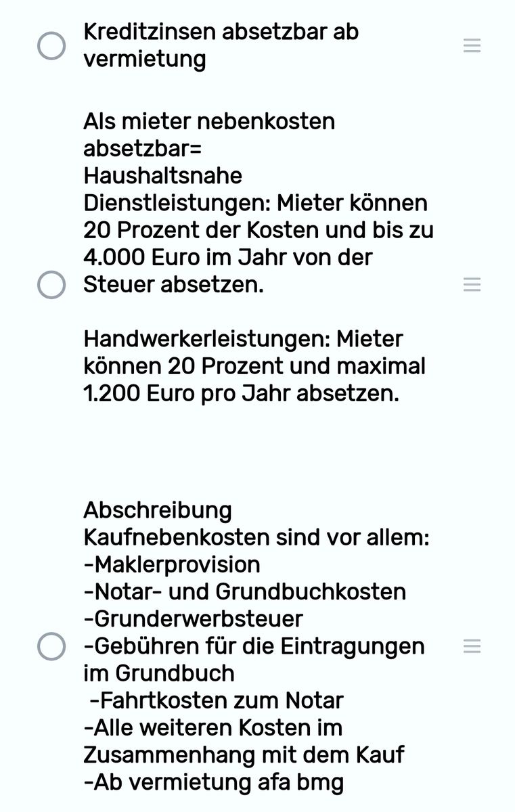Click '1.200 Euro pro Jahr absetzen.' text
The width and height of the screenshot is (515, 812).
pos(242,393)
